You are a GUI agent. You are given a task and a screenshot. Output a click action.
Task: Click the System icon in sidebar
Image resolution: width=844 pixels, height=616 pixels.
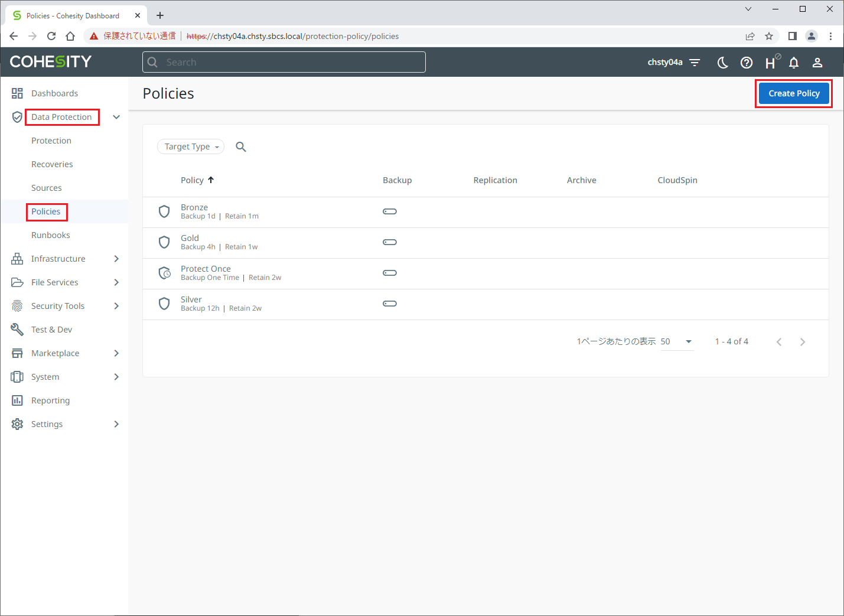click(x=17, y=377)
